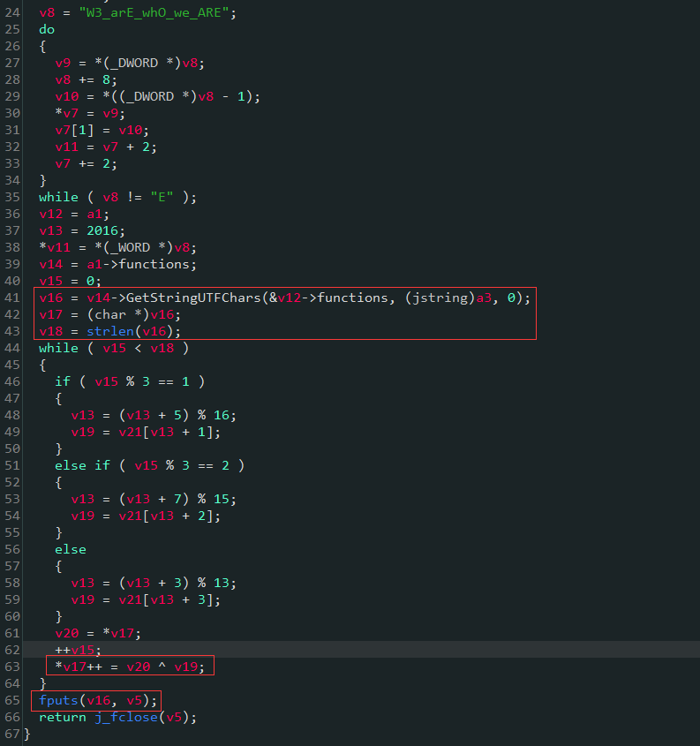Click the 'while' keyword on line 44

coord(58,348)
